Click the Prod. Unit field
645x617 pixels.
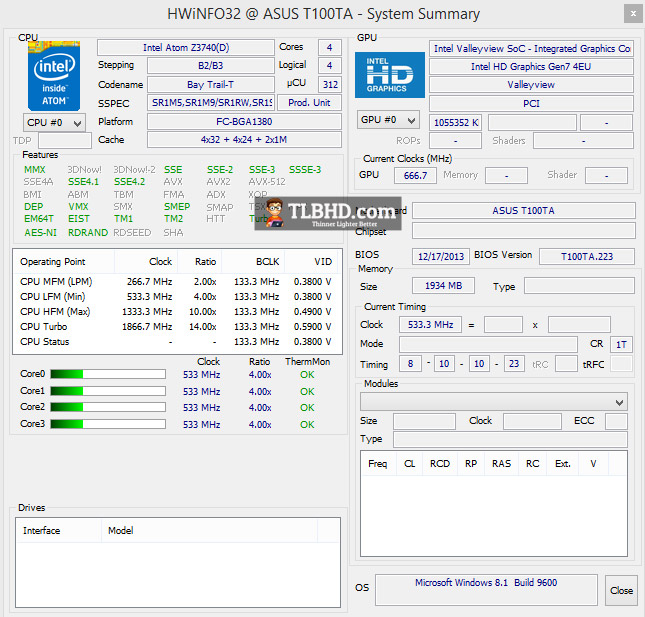tap(309, 103)
